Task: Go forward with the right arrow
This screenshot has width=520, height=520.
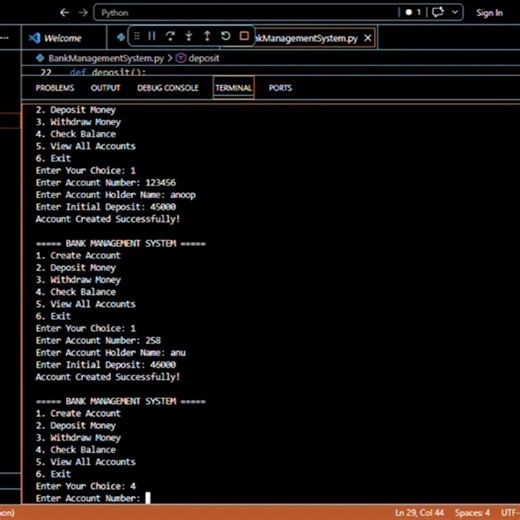Action: (x=83, y=13)
